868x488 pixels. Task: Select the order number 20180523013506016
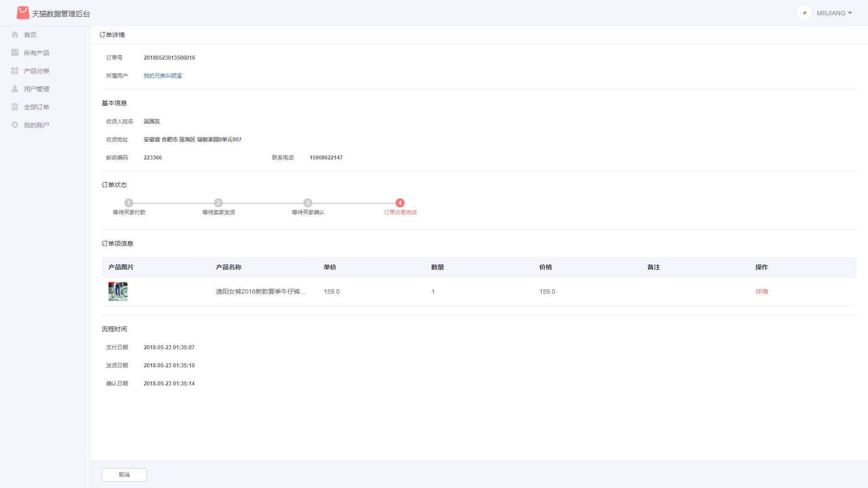click(x=169, y=57)
